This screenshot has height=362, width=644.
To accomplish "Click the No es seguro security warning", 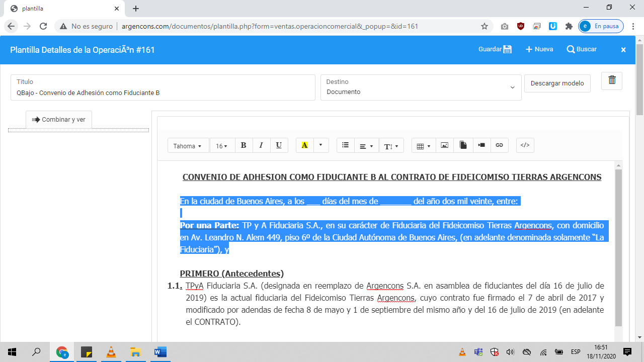I will pyautogui.click(x=86, y=26).
